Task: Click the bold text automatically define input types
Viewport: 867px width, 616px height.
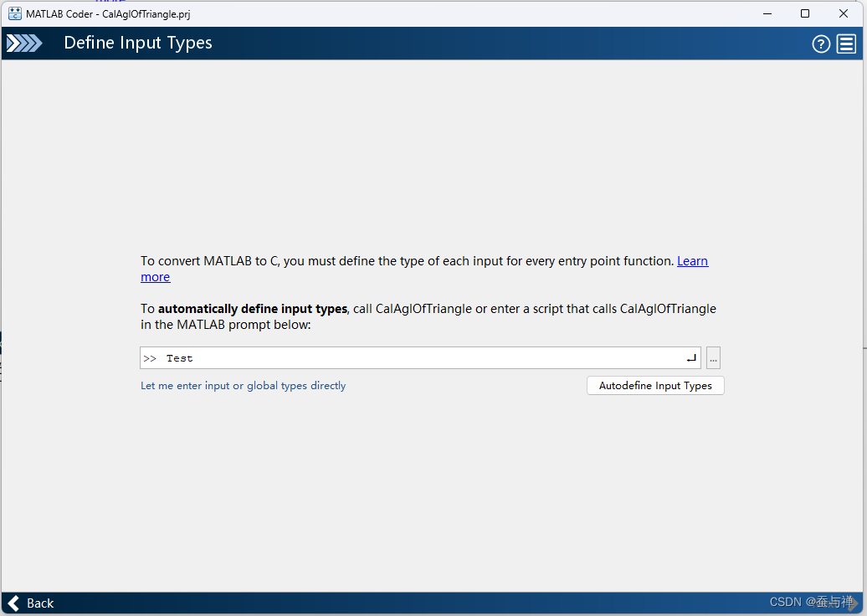Action: click(253, 309)
